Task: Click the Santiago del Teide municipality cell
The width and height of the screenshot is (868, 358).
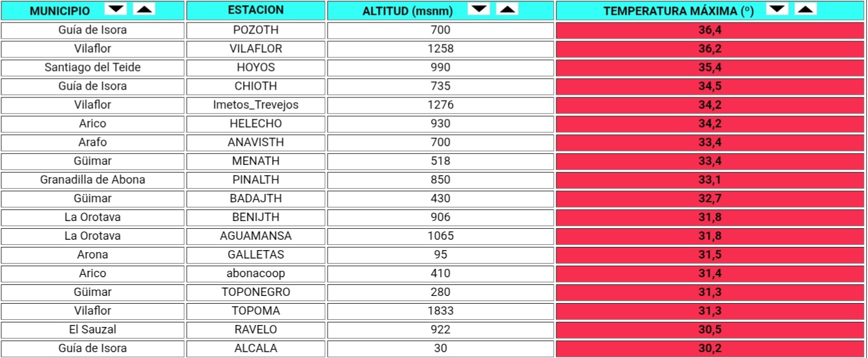Action: click(93, 68)
